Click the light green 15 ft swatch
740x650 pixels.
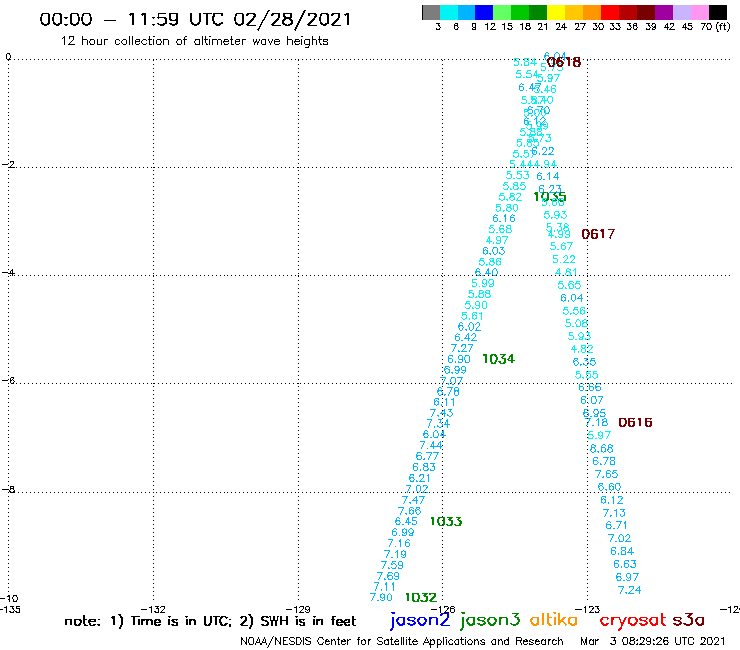(502, 12)
